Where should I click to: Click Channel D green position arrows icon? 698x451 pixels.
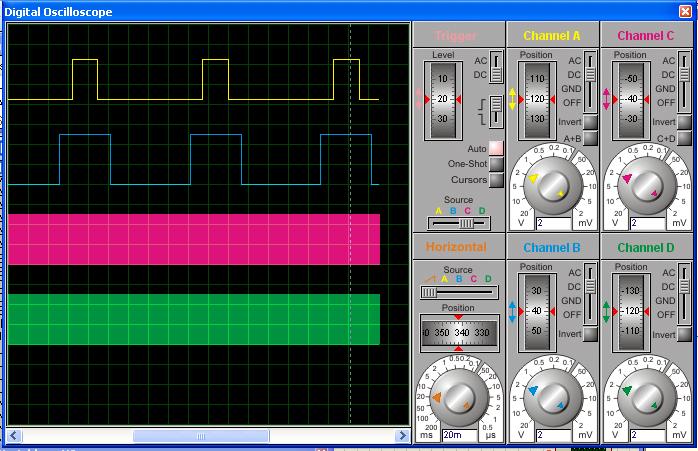(606, 312)
